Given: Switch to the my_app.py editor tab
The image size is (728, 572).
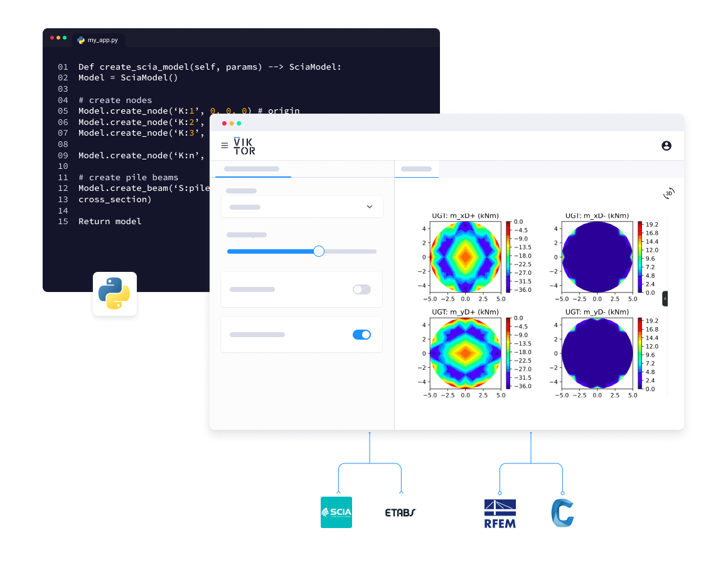Looking at the screenshot, I should tap(99, 40).
